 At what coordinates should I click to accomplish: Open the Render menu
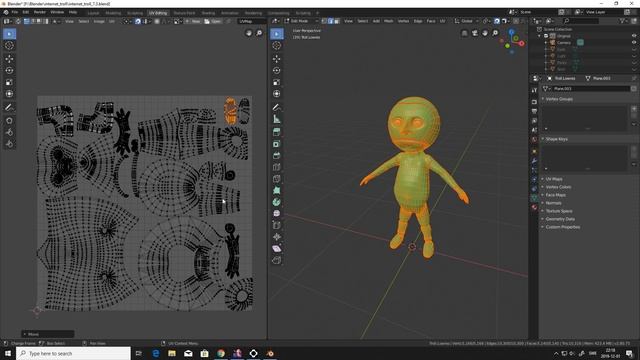[40, 12]
